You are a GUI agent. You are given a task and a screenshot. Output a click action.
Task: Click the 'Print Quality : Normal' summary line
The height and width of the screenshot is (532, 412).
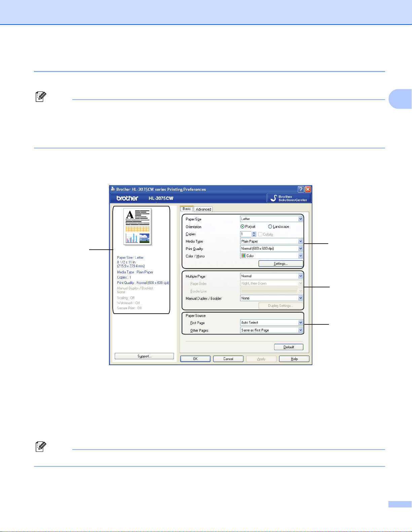tap(143, 283)
